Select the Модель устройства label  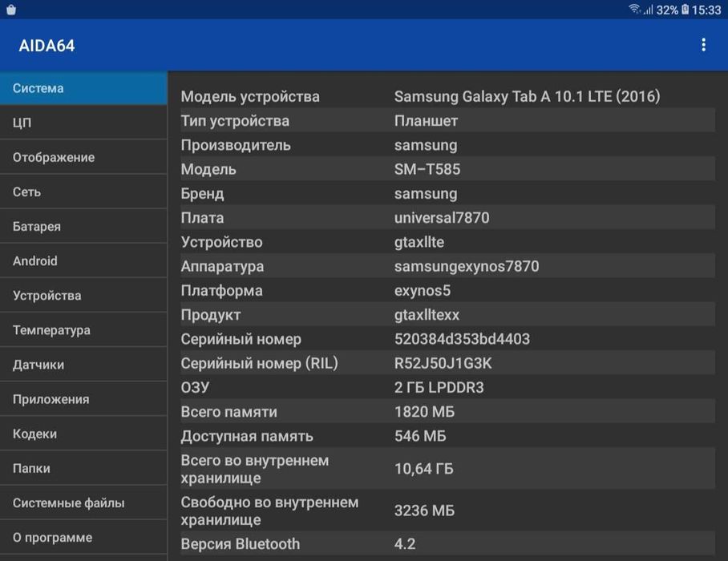click(250, 96)
